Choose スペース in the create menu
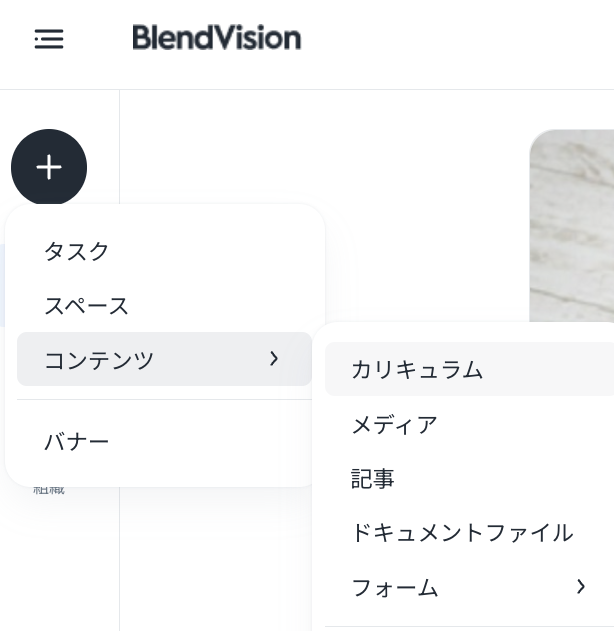The width and height of the screenshot is (614, 631). (x=87, y=305)
